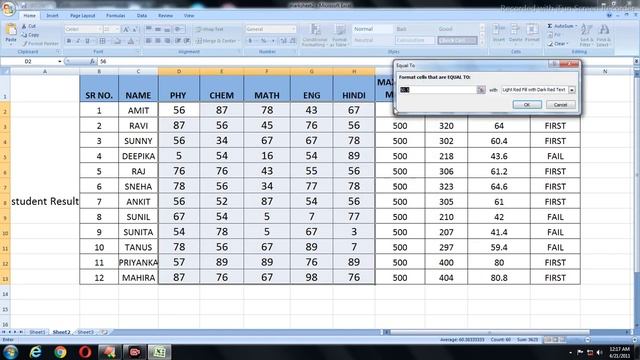Viewport: 640px width, 360px height.
Task: Toggle Center alignment
Action: pyautogui.click(x=158, y=41)
